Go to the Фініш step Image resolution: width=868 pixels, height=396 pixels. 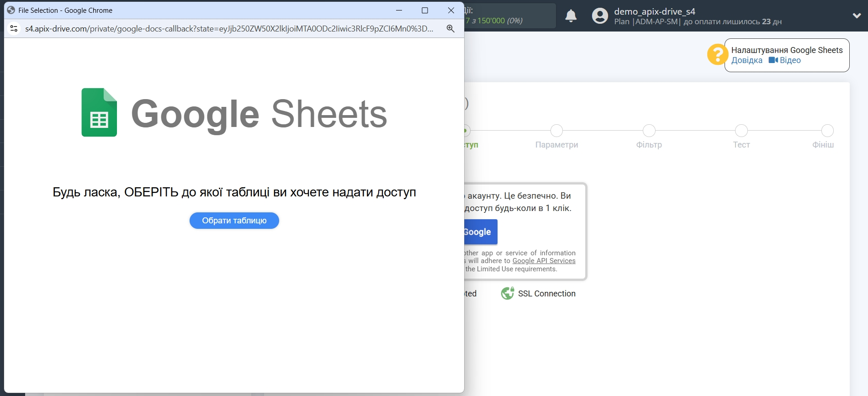pyautogui.click(x=823, y=145)
